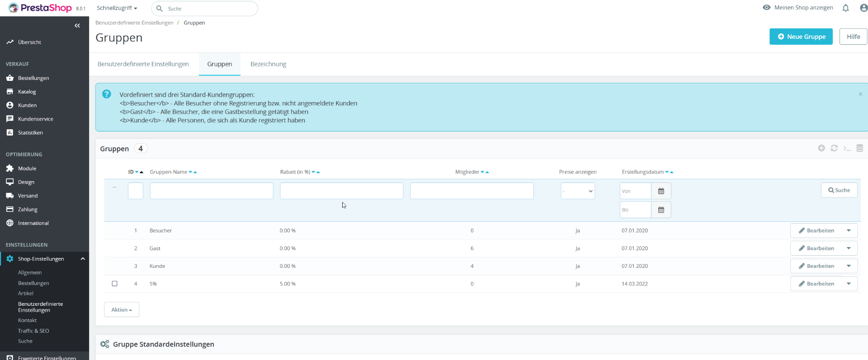868x360 pixels.
Task: Click the Katalog store icon
Action: click(x=10, y=92)
